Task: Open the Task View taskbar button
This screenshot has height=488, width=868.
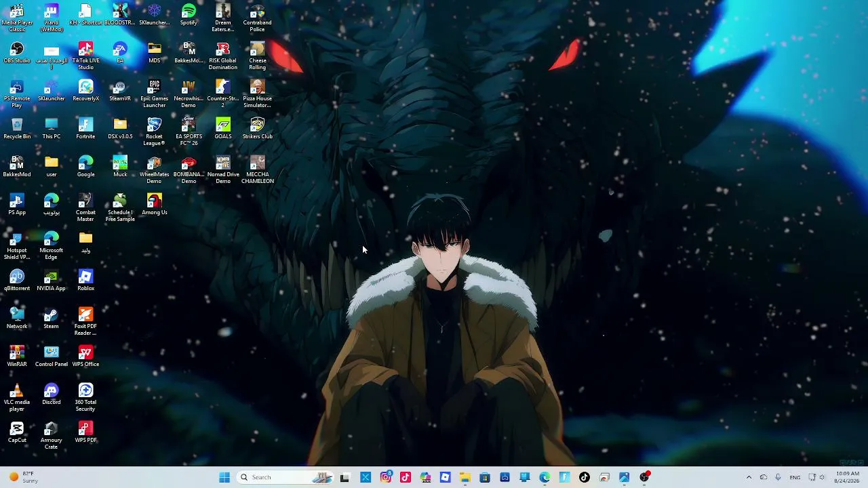Action: pyautogui.click(x=344, y=477)
